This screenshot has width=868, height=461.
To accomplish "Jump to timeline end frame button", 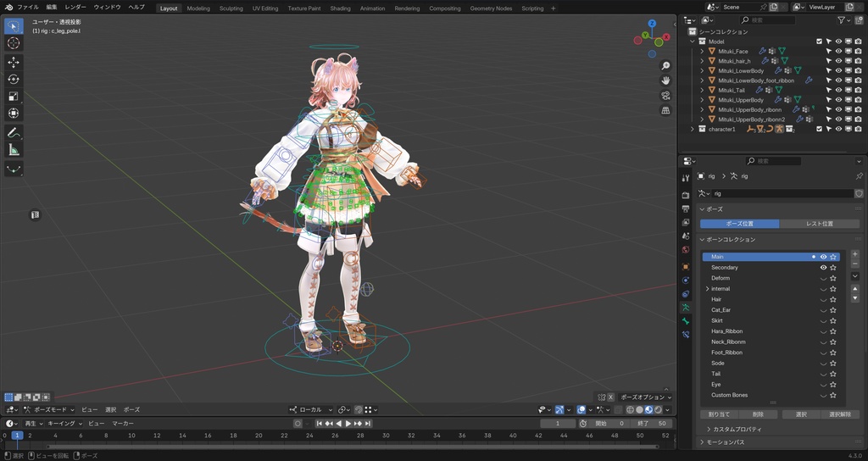I will pyautogui.click(x=368, y=424).
